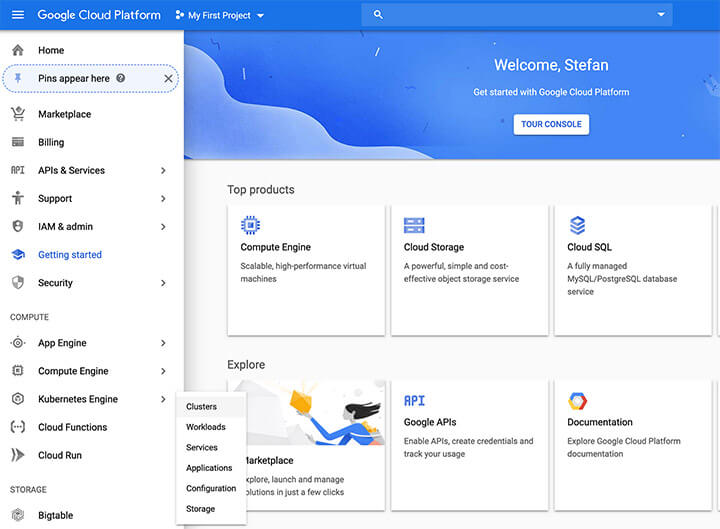Click the Compute Engine card title
The height and width of the screenshot is (529, 720).
point(276,247)
